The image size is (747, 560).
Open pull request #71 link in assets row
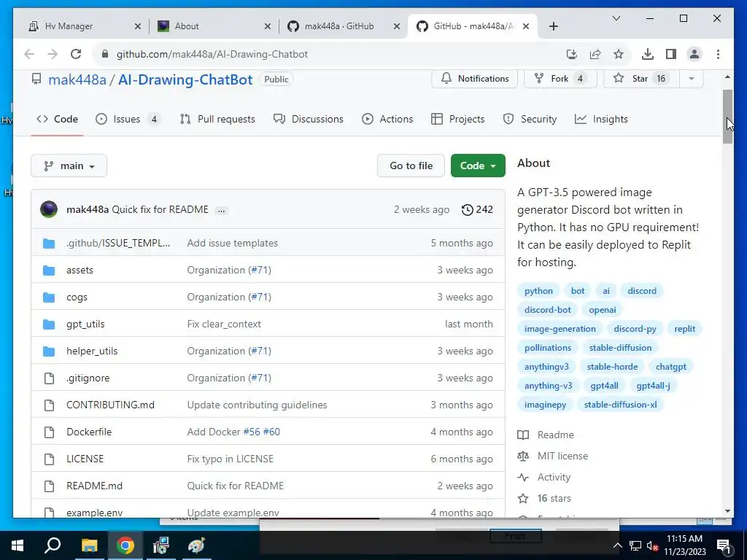tap(261, 271)
